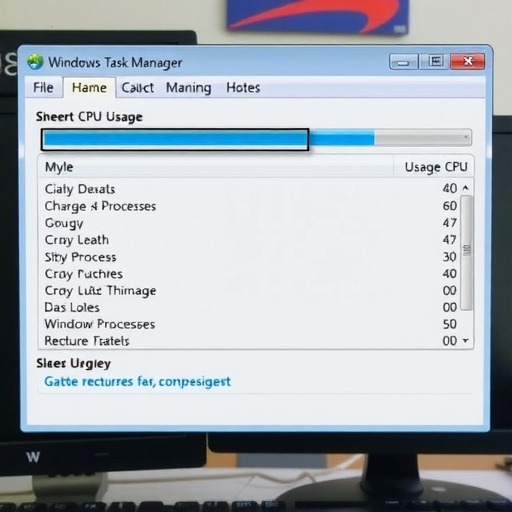Image resolution: width=512 pixels, height=512 pixels.
Task: Click the 60 usage value of Charge 4 Processes
Action: [450, 206]
